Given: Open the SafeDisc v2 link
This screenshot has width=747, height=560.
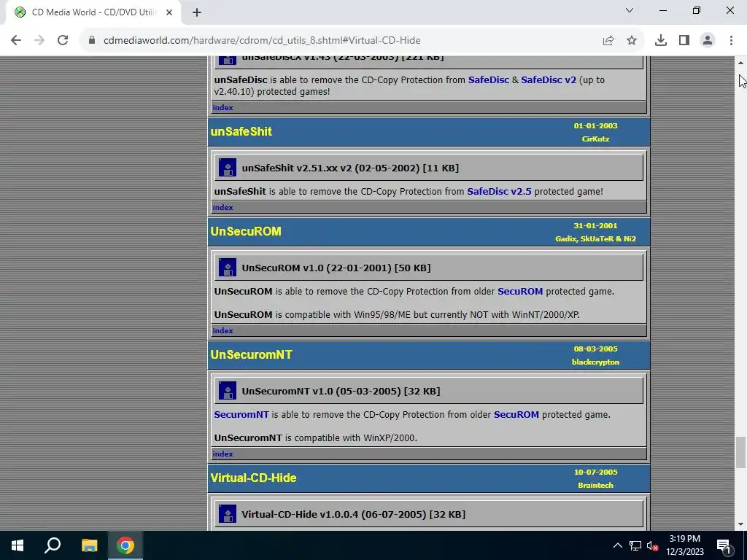Looking at the screenshot, I should [x=549, y=80].
